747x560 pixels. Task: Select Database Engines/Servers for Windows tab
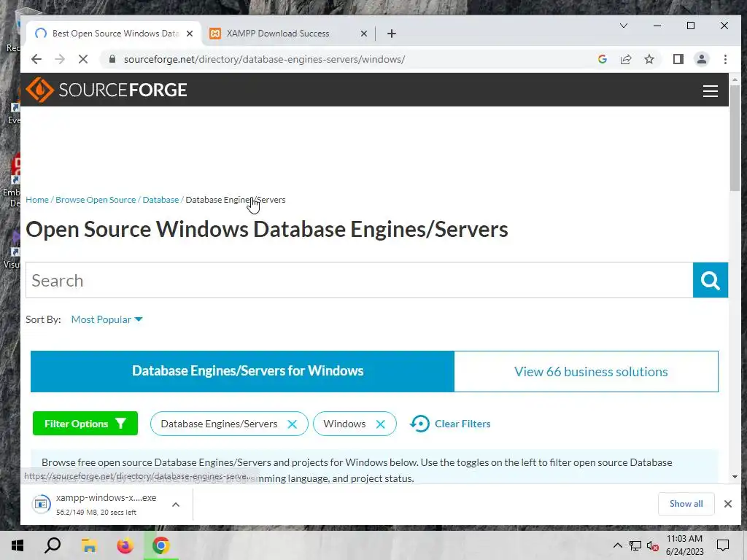pyautogui.click(x=242, y=371)
